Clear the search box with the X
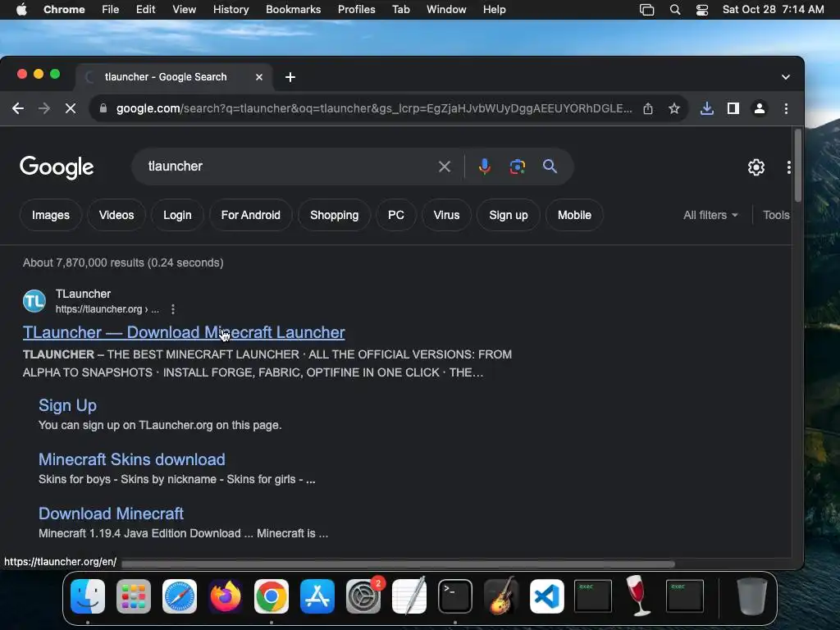The image size is (840, 630). point(444,167)
